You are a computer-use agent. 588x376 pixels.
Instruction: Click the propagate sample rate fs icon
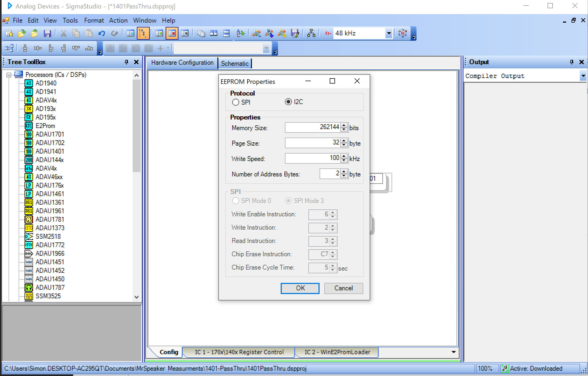pos(403,33)
